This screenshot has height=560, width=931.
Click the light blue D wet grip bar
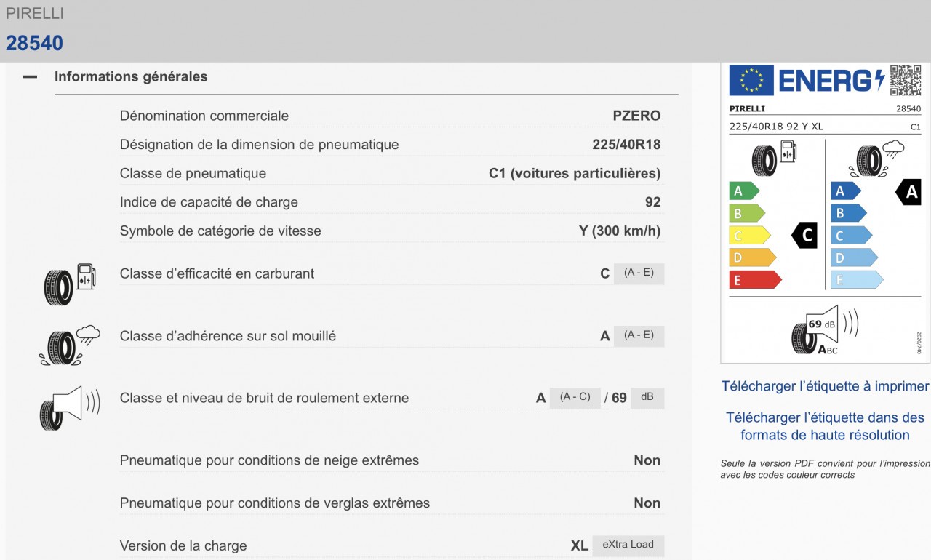click(855, 257)
